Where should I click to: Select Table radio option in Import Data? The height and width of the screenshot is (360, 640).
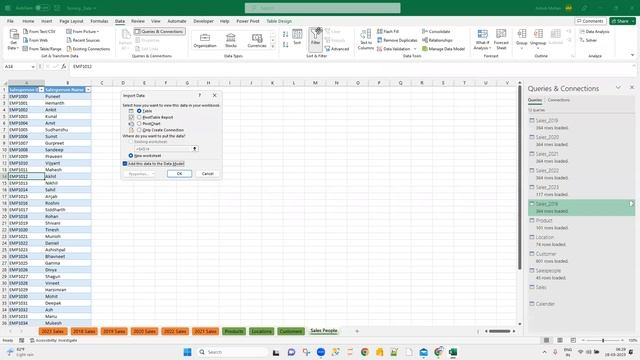pos(139,111)
